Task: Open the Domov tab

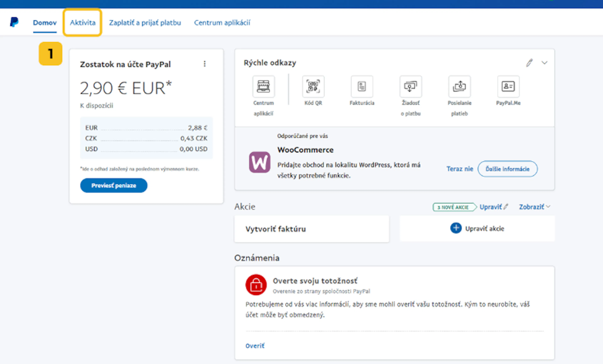Action: tap(45, 23)
